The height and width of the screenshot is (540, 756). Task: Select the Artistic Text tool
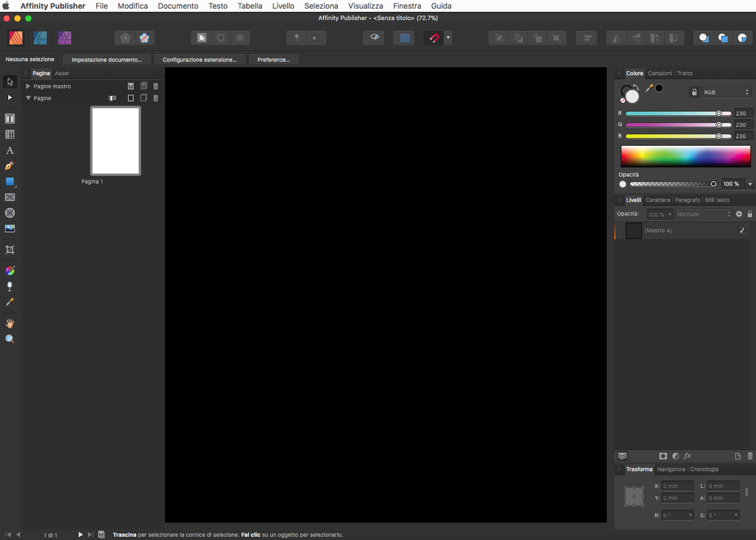(x=9, y=151)
